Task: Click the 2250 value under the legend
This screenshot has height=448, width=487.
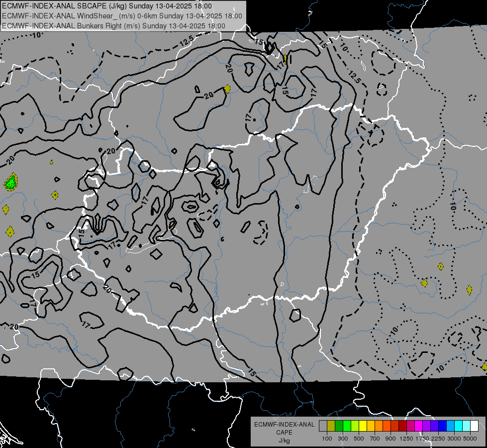Action: (x=438, y=439)
